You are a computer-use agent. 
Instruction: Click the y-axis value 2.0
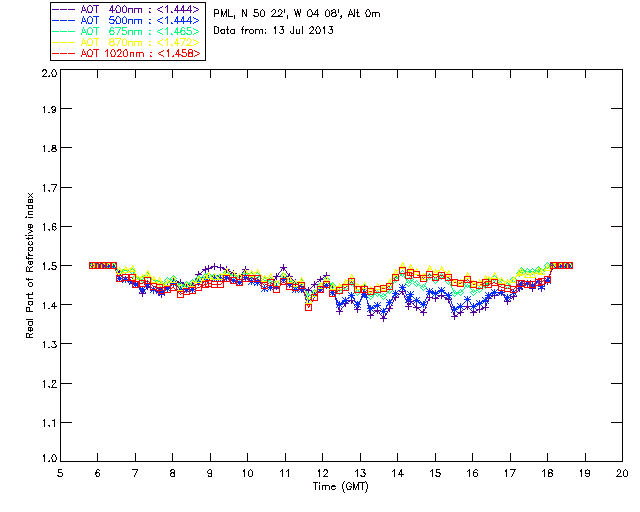pyautogui.click(x=49, y=73)
